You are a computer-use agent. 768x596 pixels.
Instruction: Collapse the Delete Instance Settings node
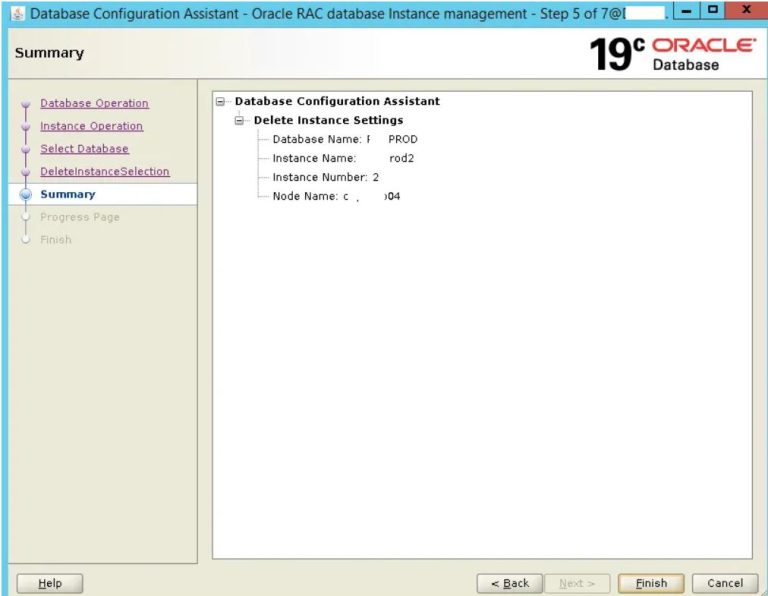[239, 120]
